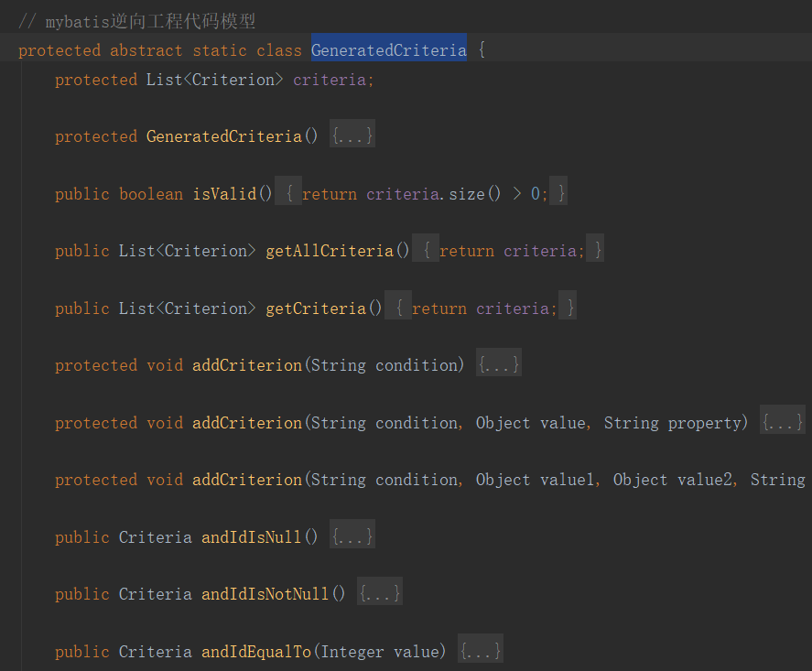Click the mybatis comment line

click(x=136, y=21)
